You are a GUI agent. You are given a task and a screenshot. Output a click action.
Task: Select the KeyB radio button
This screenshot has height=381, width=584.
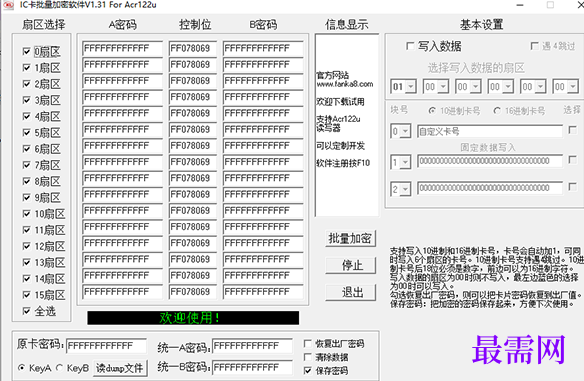(x=59, y=368)
